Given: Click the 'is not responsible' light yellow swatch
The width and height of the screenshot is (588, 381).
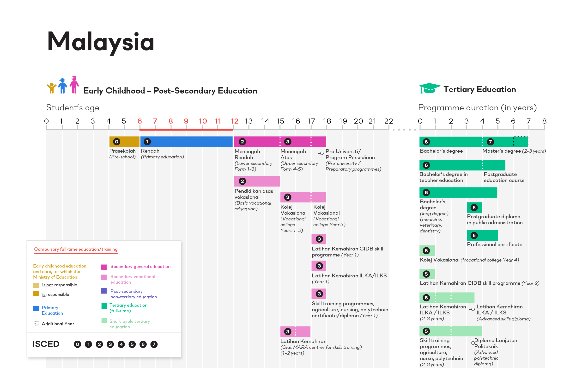Looking at the screenshot, I should tap(36, 285).
